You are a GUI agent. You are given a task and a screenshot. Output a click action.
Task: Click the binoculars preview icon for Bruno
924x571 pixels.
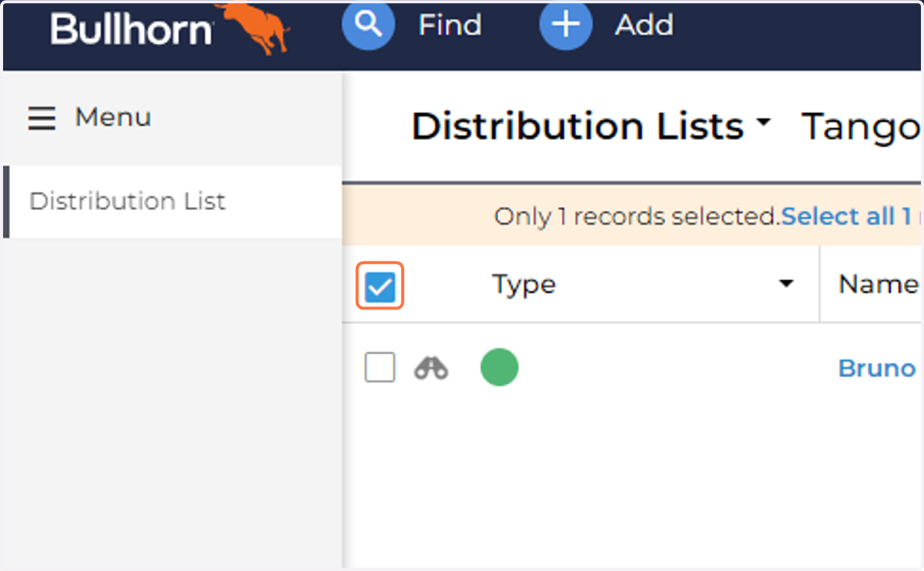tap(431, 368)
